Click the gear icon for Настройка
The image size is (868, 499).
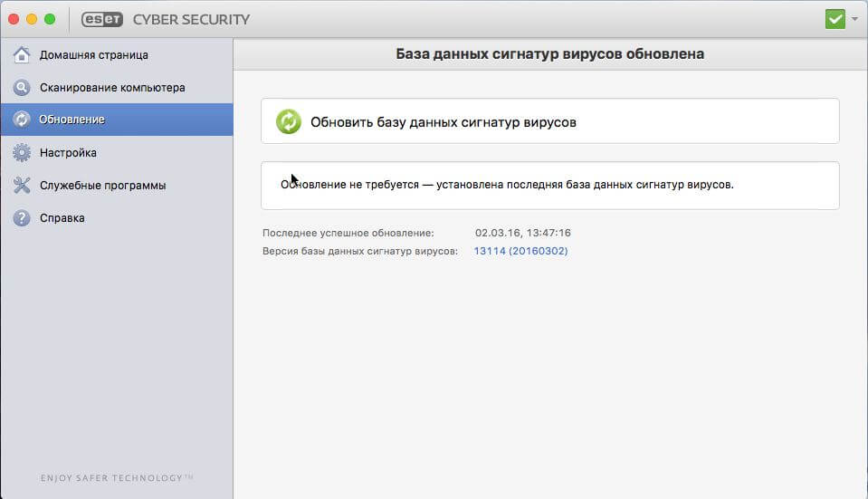(22, 152)
